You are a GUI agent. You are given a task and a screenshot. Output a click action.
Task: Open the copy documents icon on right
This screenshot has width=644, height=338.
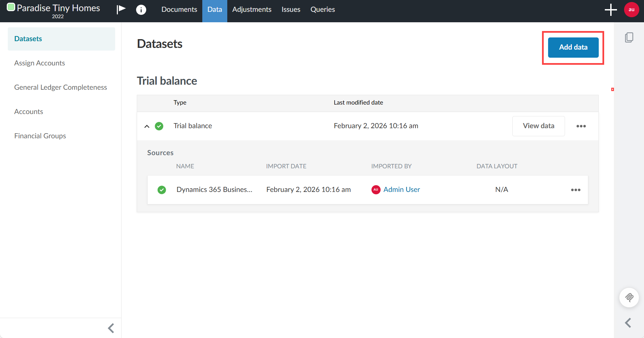click(x=629, y=37)
